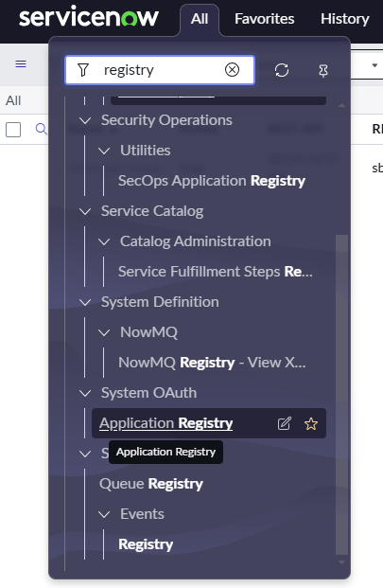Open the Queue Registry module
Screen dimensions: 383x588
(x=151, y=484)
